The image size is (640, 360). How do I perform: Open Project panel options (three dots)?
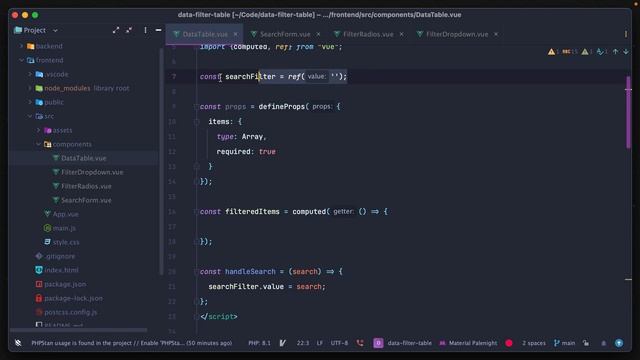(x=145, y=30)
